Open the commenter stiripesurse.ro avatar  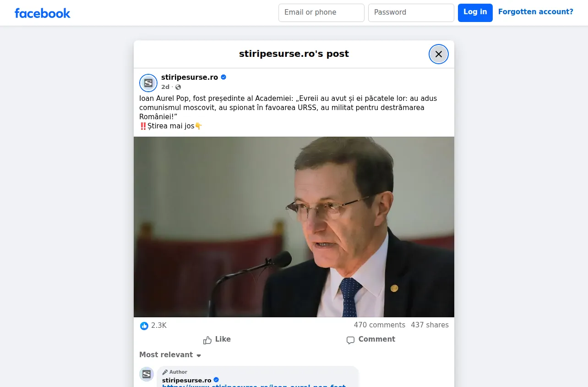point(147,374)
